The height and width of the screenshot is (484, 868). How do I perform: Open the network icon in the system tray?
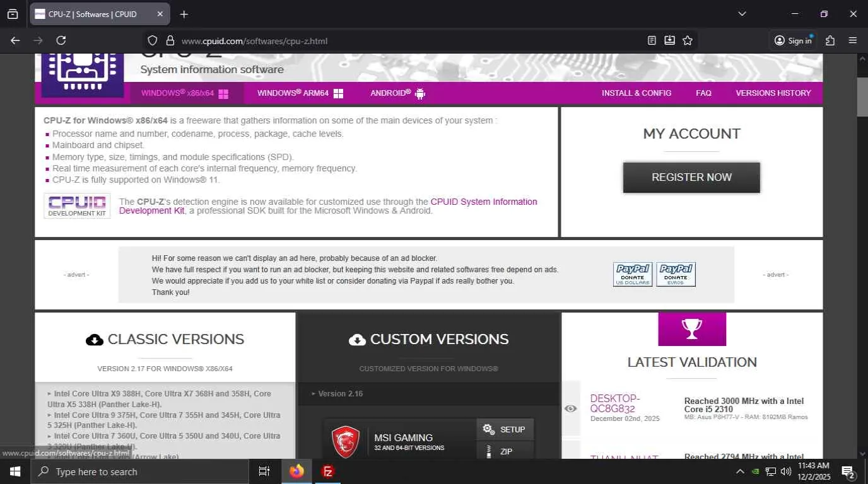click(770, 471)
